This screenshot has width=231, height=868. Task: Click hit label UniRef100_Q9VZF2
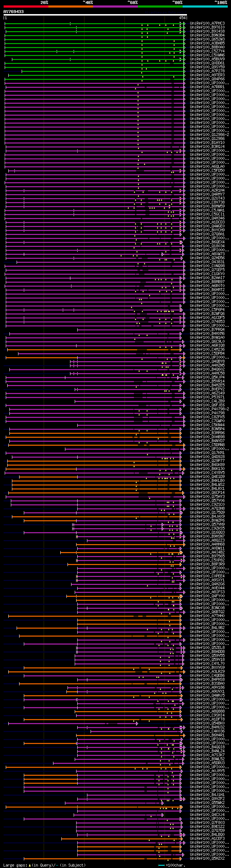[x=207, y=799]
